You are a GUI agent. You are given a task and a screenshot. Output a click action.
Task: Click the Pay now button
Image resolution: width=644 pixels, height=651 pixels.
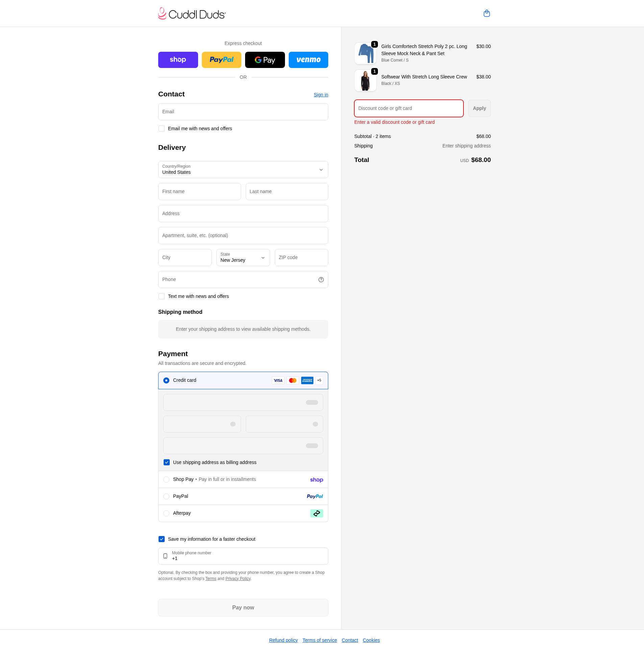[243, 607]
